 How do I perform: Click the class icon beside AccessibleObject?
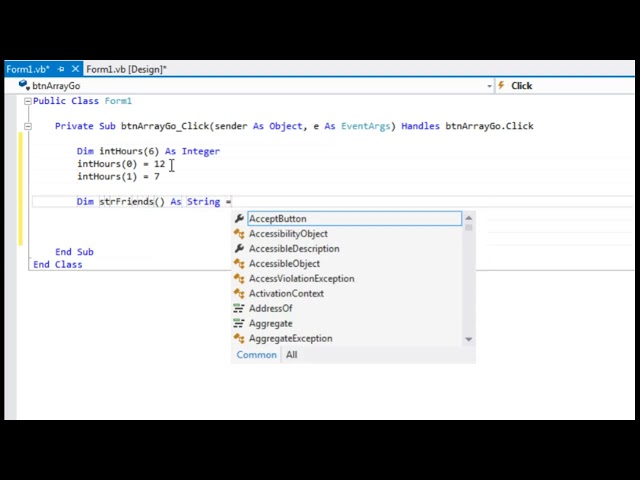[239, 264]
